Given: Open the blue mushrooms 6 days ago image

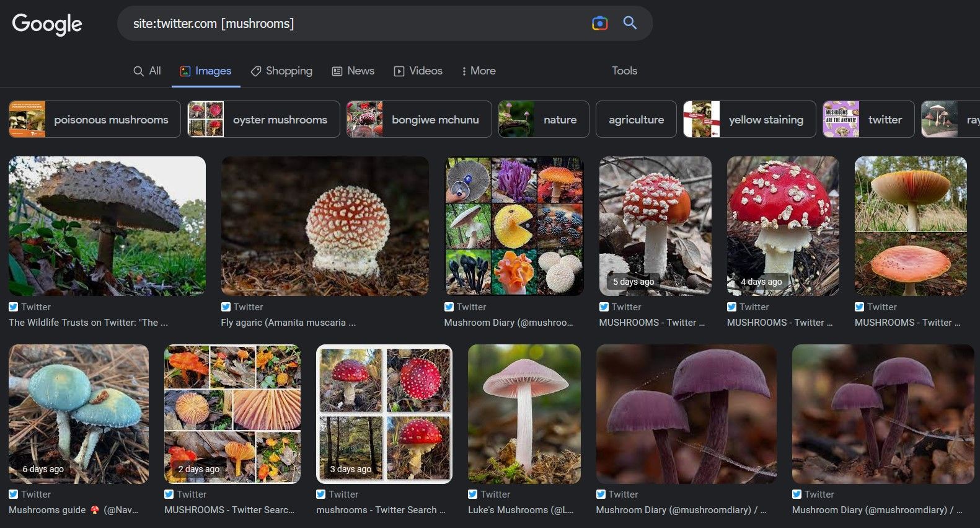Looking at the screenshot, I should 79,414.
